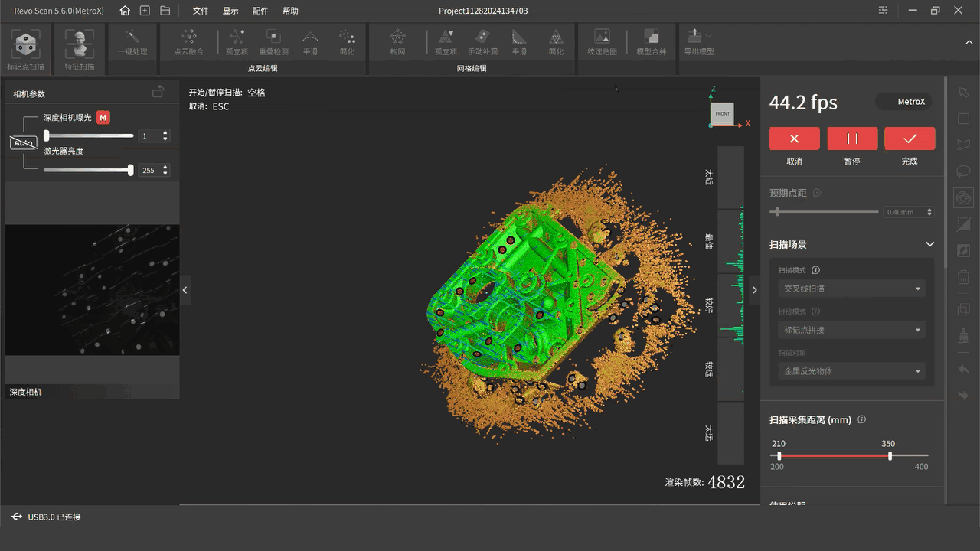Collapse the 扫描场景 section chevron
980x551 pixels.
(x=929, y=244)
